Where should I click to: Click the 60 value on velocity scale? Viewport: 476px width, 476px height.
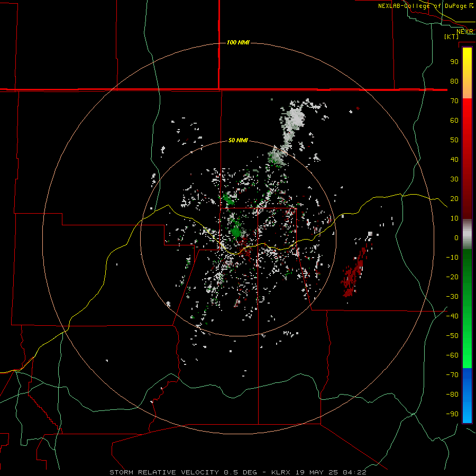pyautogui.click(x=454, y=120)
